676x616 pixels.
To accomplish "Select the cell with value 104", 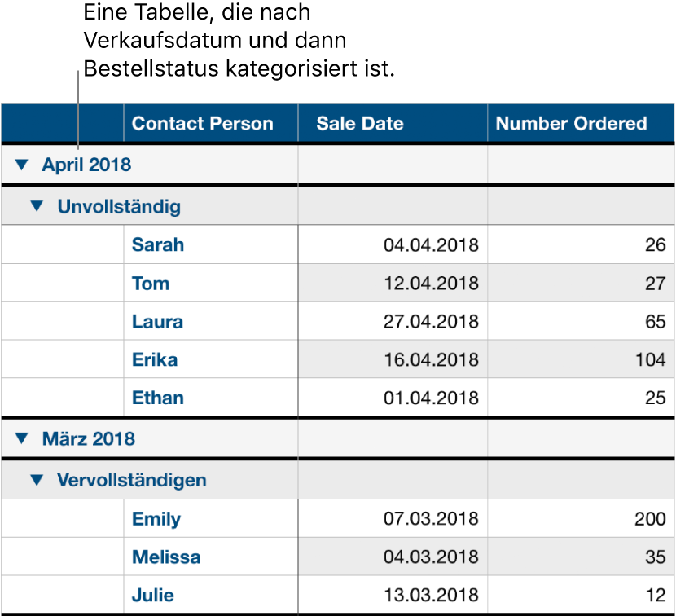I will pyautogui.click(x=650, y=360).
